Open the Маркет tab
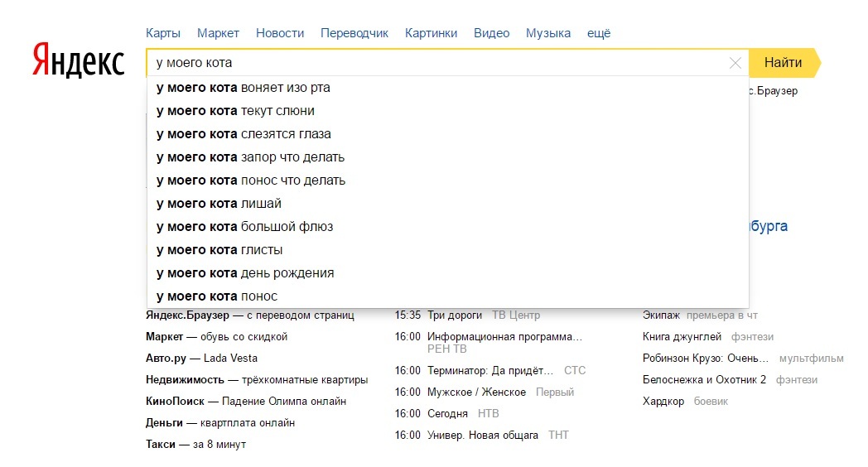The width and height of the screenshot is (868, 467). 218,33
